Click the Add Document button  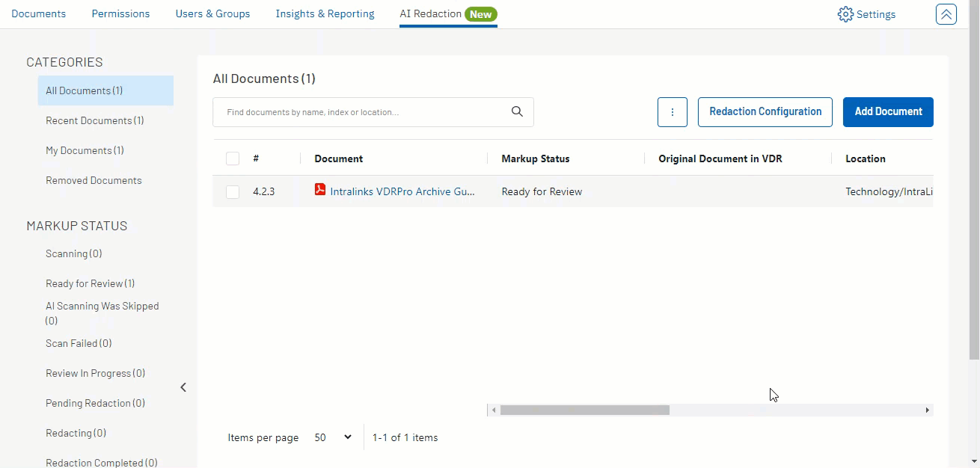point(888,112)
